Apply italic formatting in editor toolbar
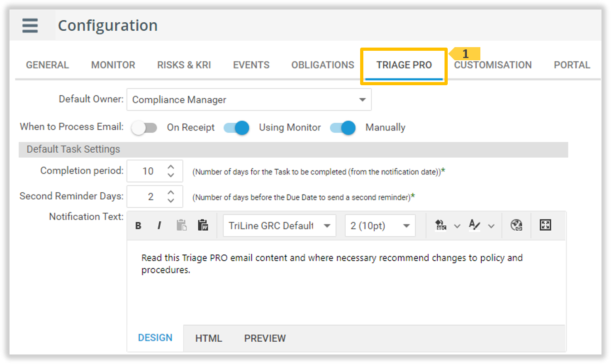611x364 pixels. [159, 226]
